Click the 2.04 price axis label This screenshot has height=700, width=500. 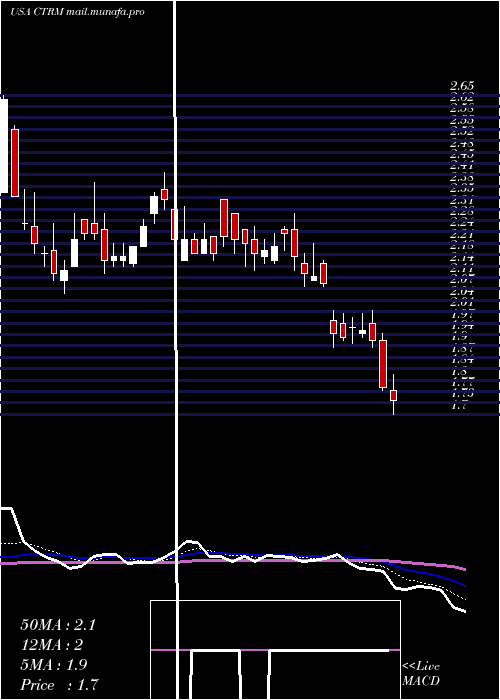(x=462, y=292)
